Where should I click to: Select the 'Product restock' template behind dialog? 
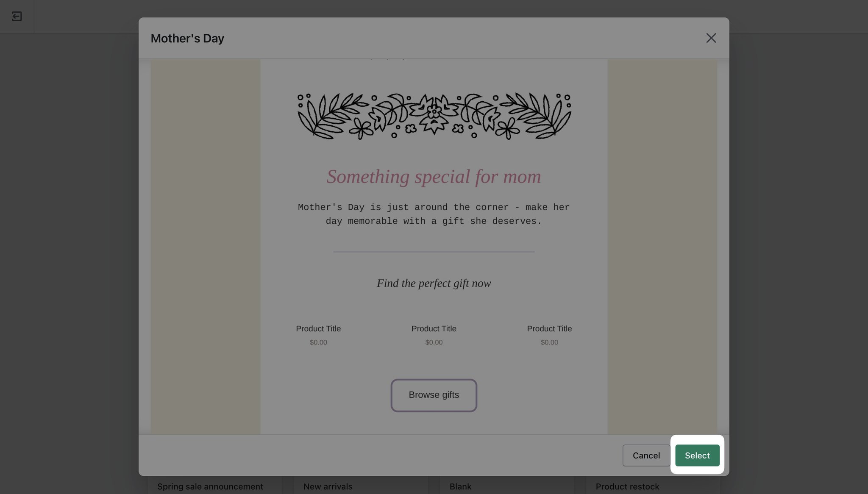(627, 486)
